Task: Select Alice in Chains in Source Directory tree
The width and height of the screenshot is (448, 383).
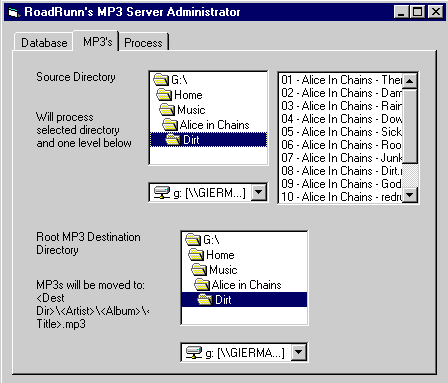Action: [214, 125]
